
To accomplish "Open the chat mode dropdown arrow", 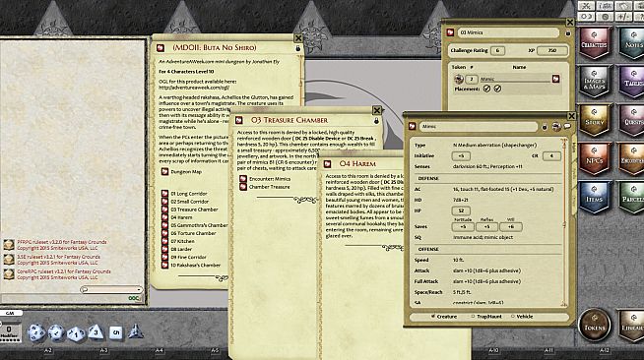I will pos(139,289).
